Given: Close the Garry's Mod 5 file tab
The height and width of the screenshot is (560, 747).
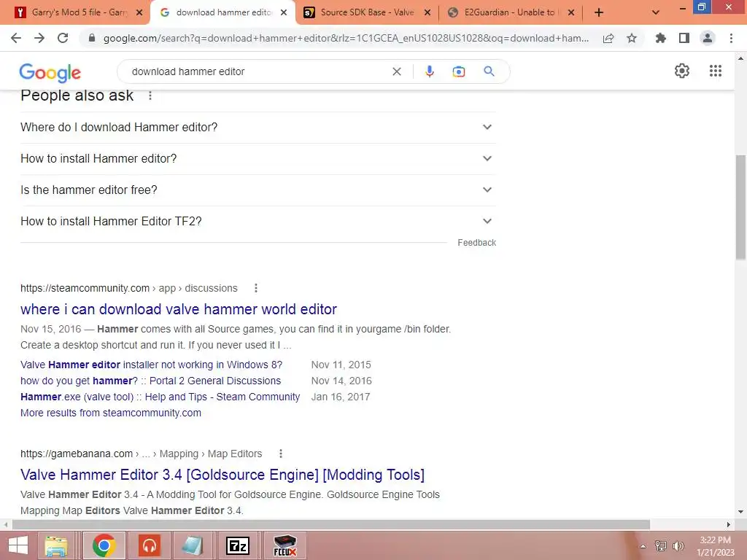Looking at the screenshot, I should click(139, 12).
